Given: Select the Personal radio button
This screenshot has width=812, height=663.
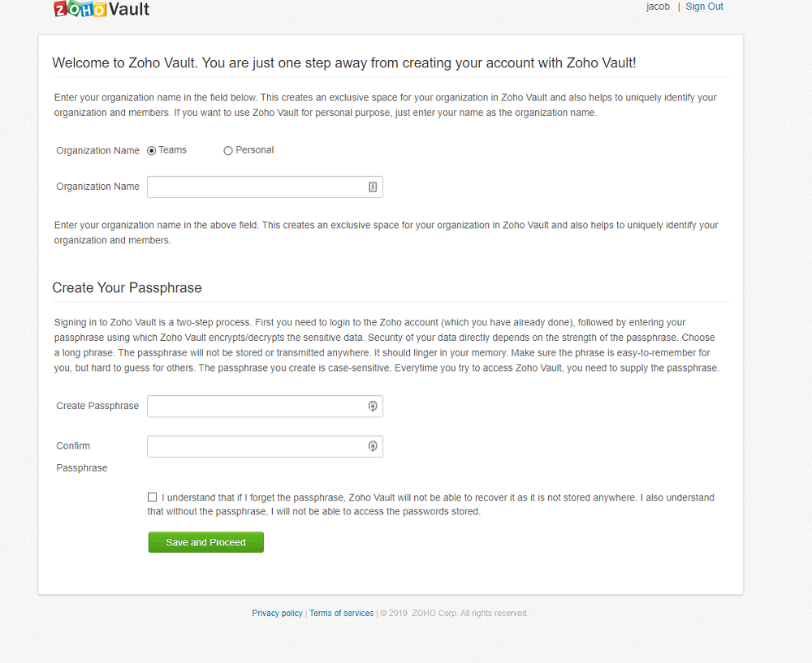Looking at the screenshot, I should pos(228,151).
